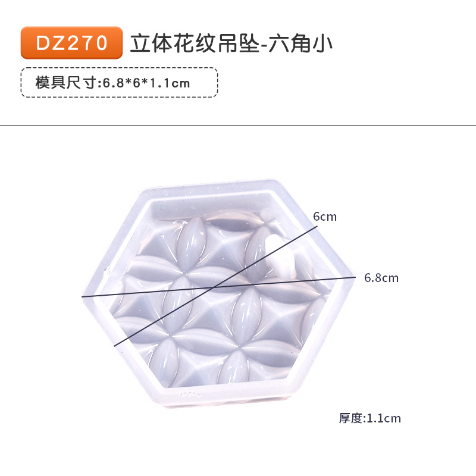Viewport: 476px width, 476px height.
Task: Click the 厚度:1.1cm thickness label
Action: click(x=370, y=418)
